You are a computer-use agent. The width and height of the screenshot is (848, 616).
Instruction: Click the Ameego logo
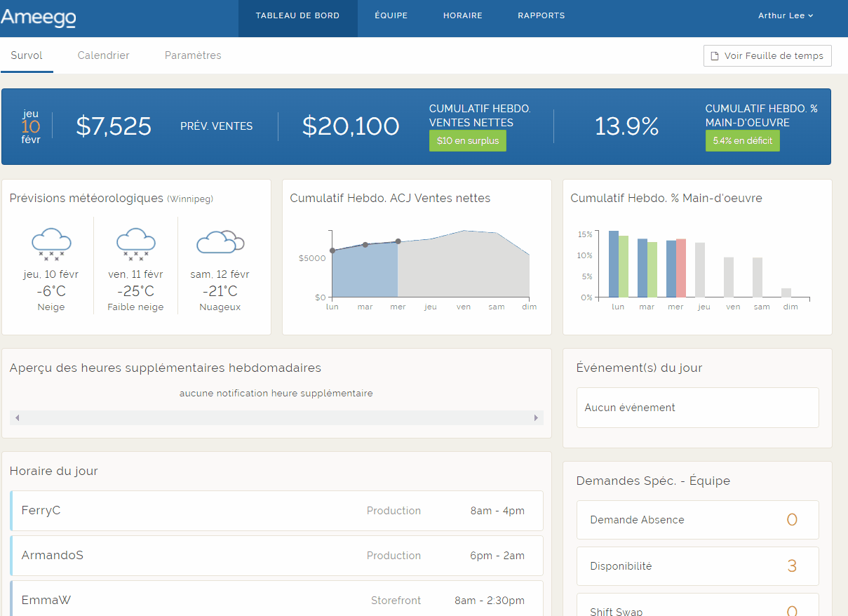click(x=39, y=18)
